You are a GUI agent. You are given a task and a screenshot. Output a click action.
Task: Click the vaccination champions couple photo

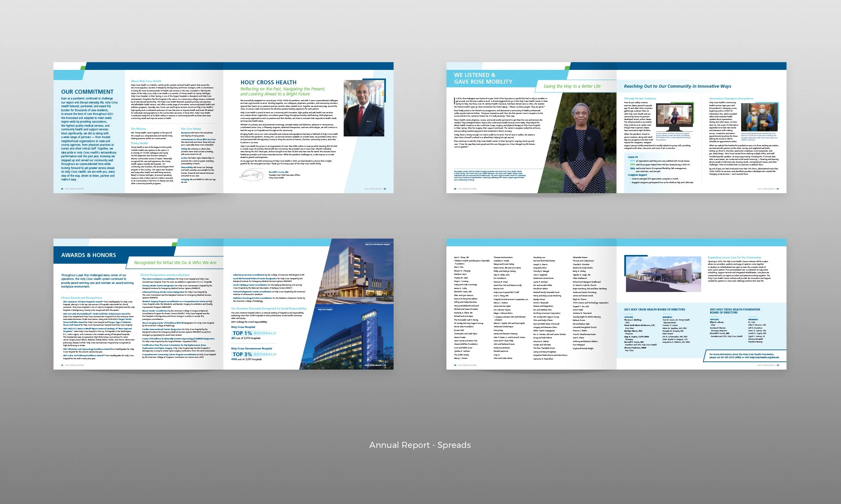point(759,118)
